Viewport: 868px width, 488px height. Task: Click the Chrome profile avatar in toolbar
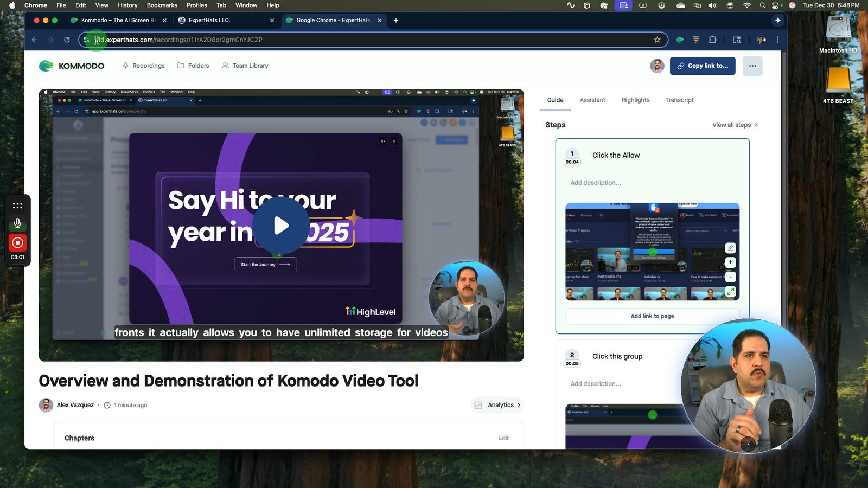[x=761, y=40]
